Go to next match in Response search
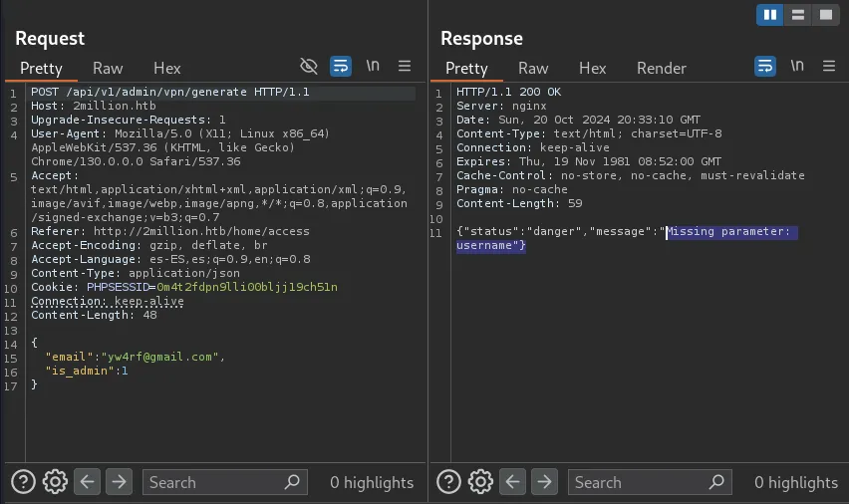Screen dimensions: 849x504 point(544,482)
